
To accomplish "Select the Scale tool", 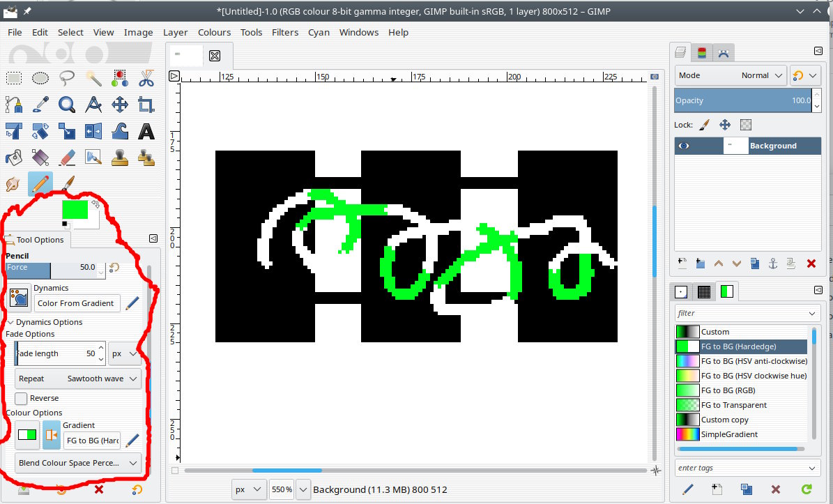I will 67,130.
